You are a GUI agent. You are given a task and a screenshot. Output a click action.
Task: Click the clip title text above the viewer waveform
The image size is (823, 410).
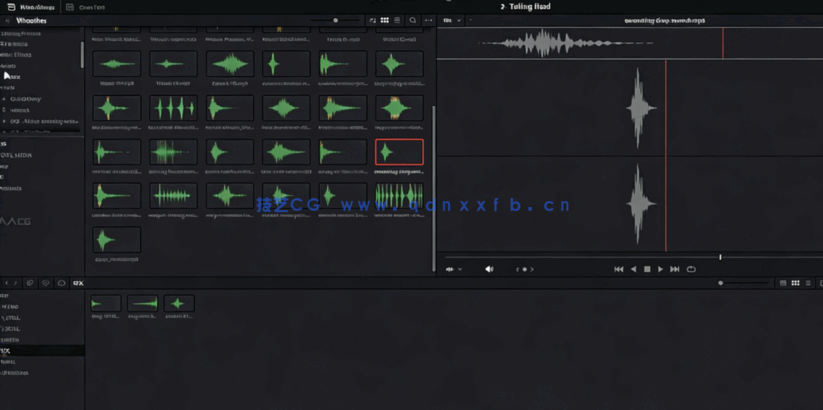pos(664,20)
